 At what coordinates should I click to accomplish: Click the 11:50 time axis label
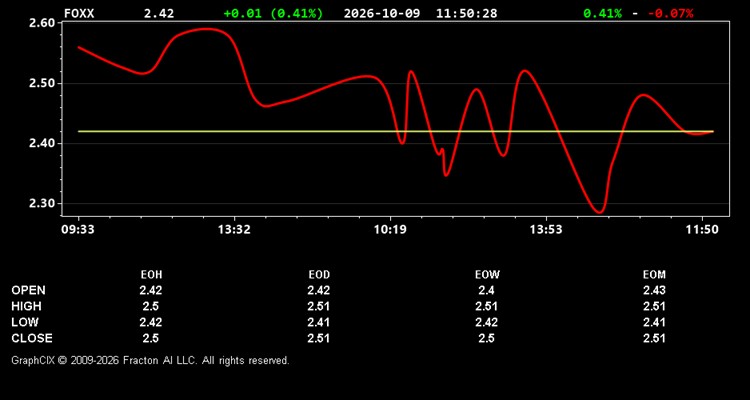click(702, 230)
